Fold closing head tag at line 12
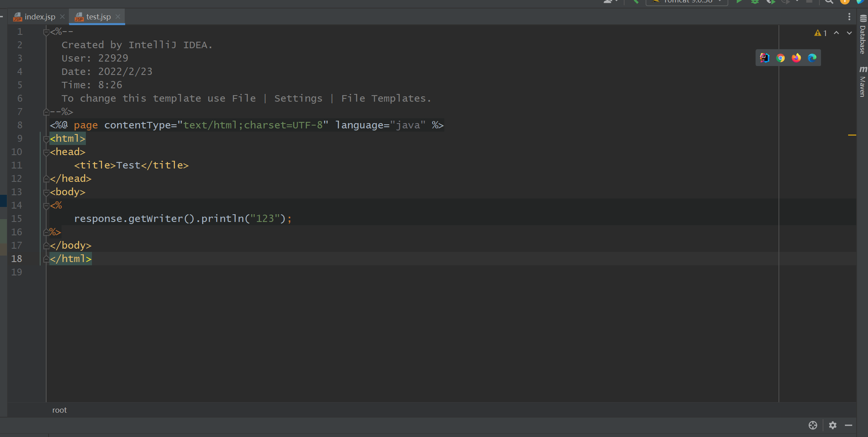The image size is (868, 437). (x=46, y=179)
